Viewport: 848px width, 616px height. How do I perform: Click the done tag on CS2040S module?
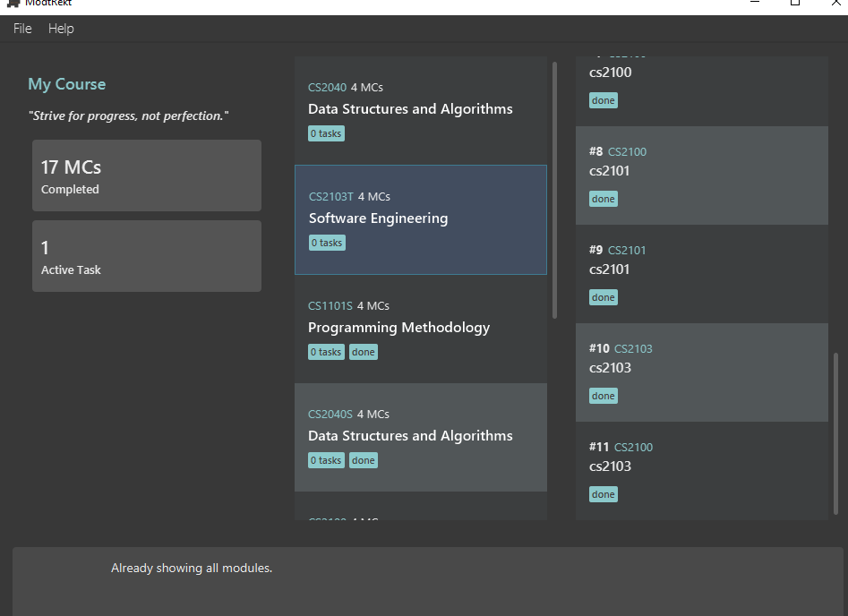364,460
